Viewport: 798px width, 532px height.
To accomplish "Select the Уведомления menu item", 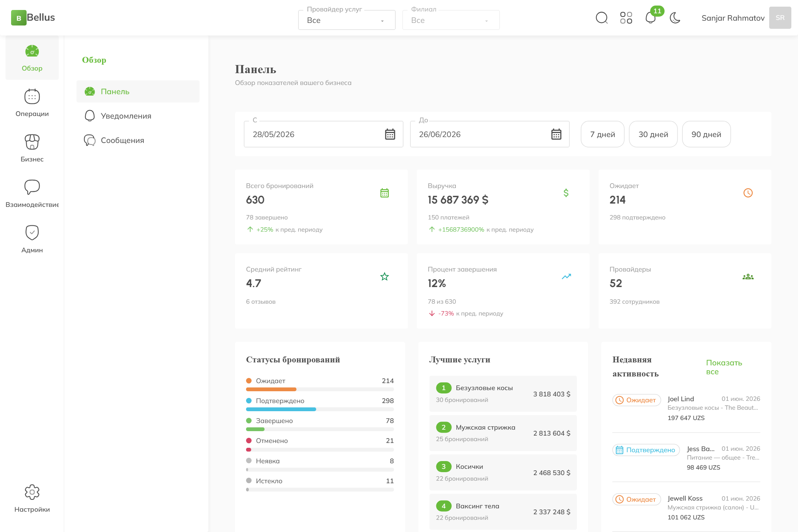I will pos(138,116).
